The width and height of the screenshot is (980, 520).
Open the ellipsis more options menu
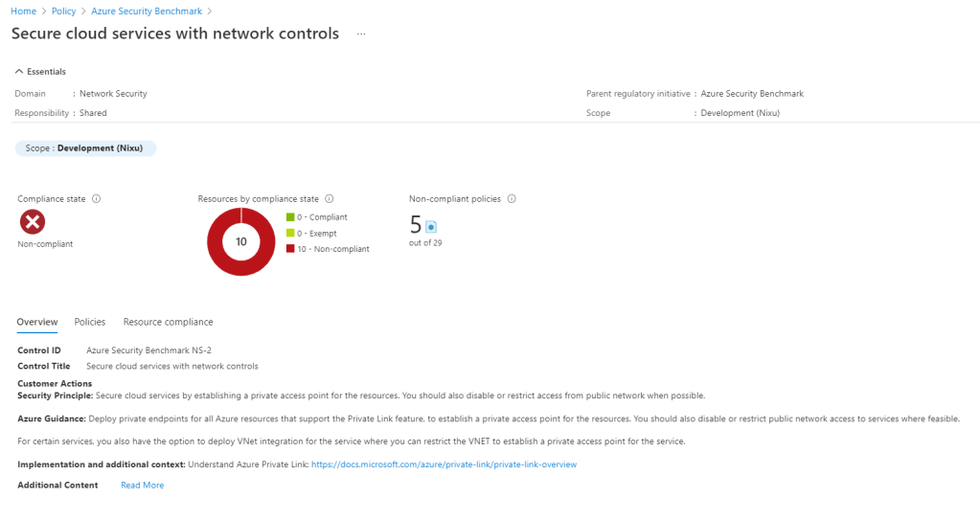361,34
